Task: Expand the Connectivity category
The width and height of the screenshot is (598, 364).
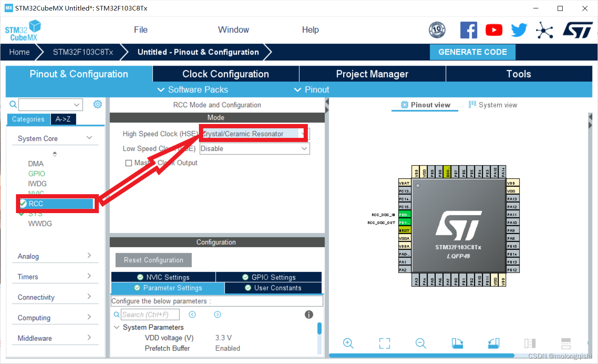Action: click(x=89, y=297)
